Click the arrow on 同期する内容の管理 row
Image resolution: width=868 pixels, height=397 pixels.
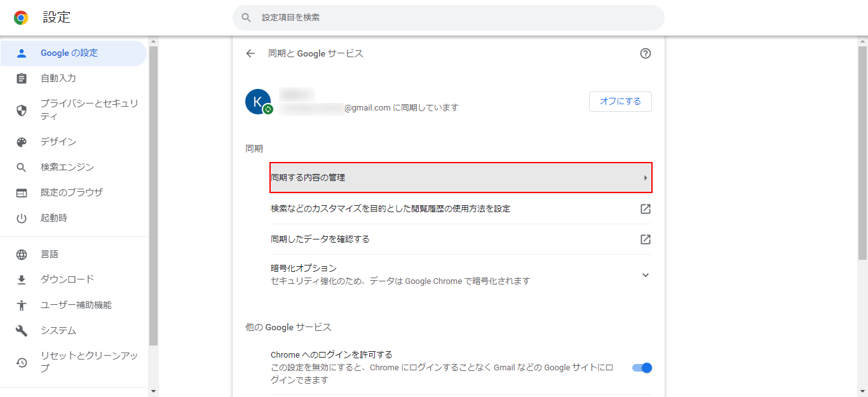(646, 178)
